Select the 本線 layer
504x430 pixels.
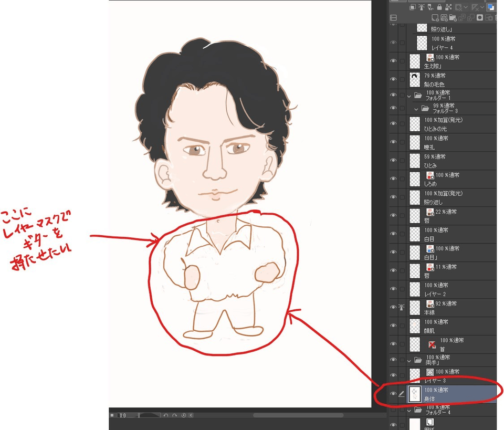[x=451, y=308]
